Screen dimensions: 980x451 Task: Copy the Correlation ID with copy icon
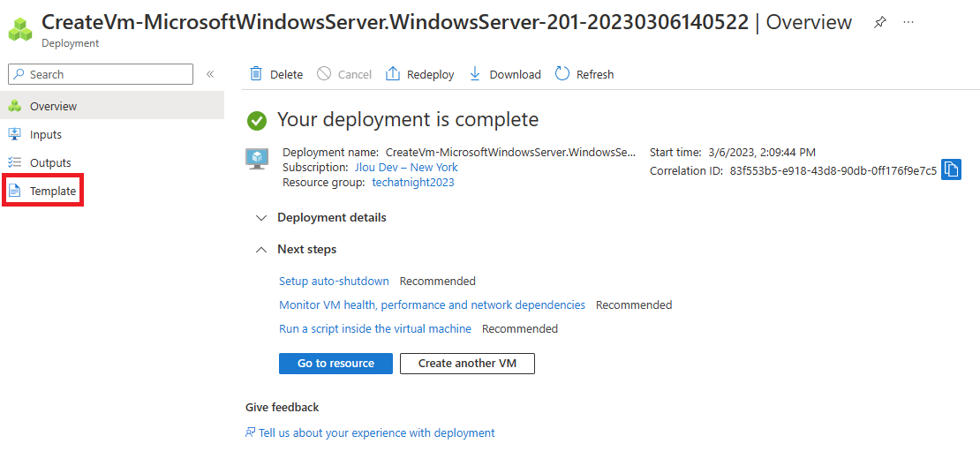951,170
